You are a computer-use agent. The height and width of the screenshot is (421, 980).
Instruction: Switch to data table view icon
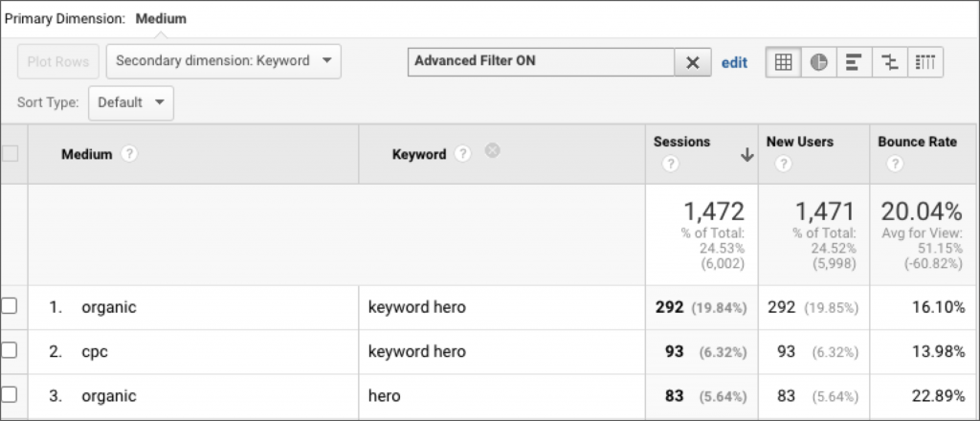(783, 62)
